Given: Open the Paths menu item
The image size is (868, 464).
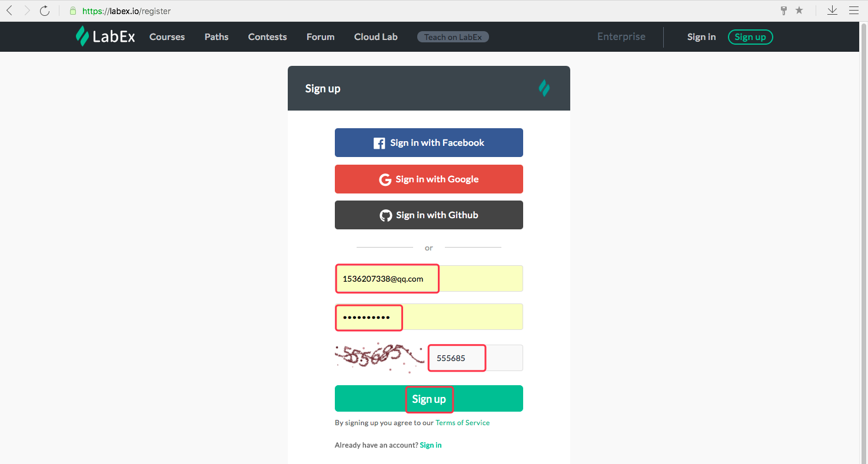Looking at the screenshot, I should pyautogui.click(x=217, y=36).
